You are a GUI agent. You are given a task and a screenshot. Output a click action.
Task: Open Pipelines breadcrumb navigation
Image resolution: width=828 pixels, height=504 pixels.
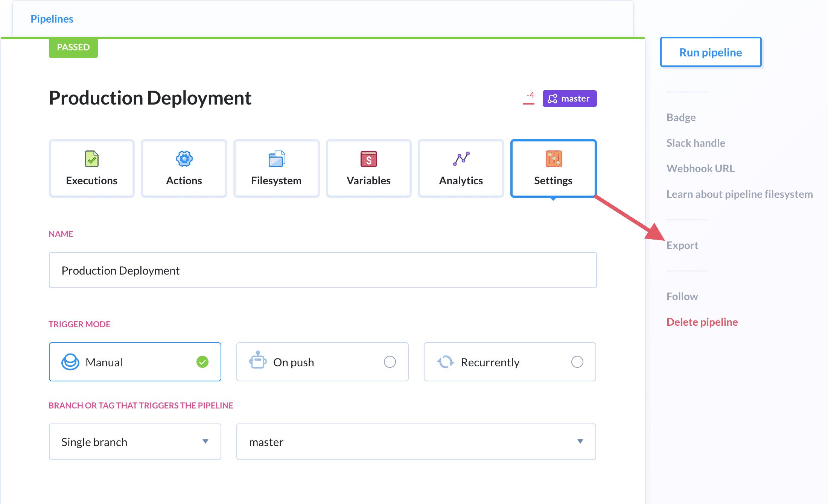52,19
